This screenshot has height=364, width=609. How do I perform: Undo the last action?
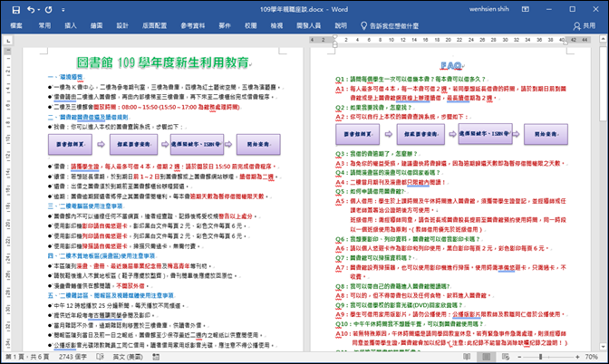click(31, 10)
